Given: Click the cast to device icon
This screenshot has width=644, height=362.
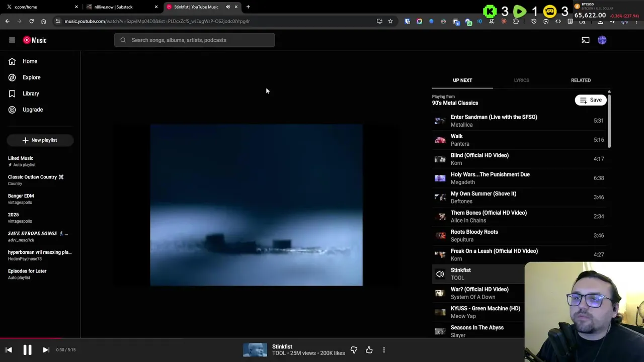Looking at the screenshot, I should (586, 40).
